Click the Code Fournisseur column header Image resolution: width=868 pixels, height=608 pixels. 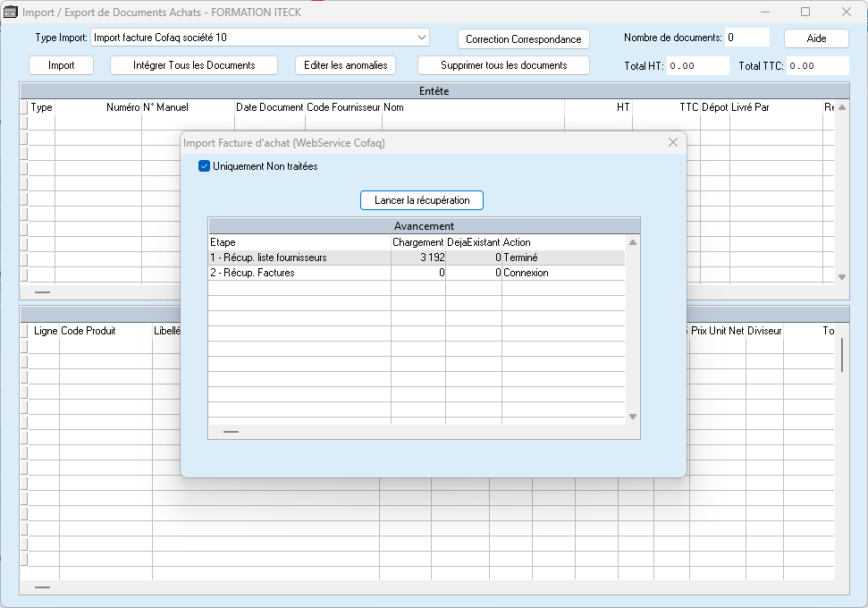(x=344, y=107)
